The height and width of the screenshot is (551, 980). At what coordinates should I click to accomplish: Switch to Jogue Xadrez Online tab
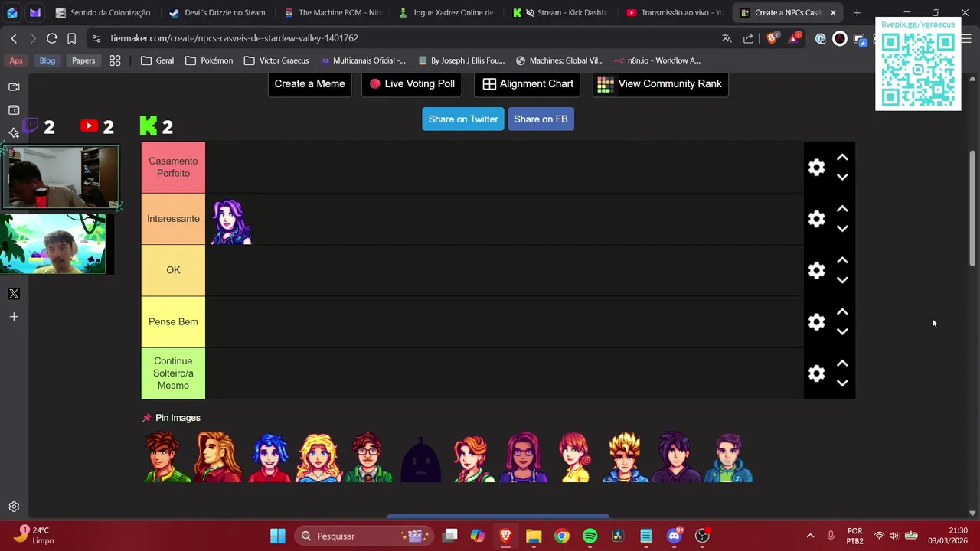(446, 12)
